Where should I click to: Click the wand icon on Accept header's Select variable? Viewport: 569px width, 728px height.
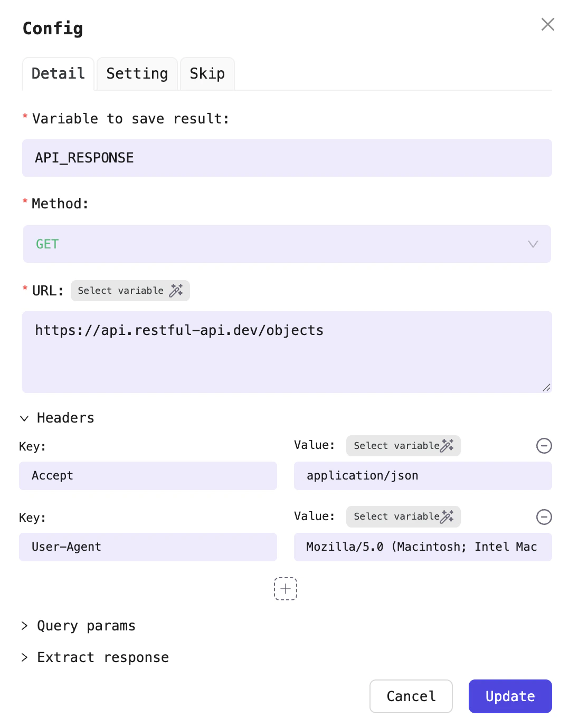pos(447,446)
